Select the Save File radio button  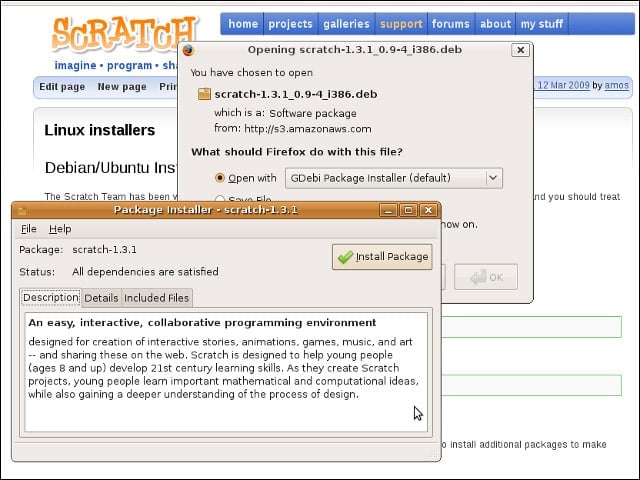220,199
